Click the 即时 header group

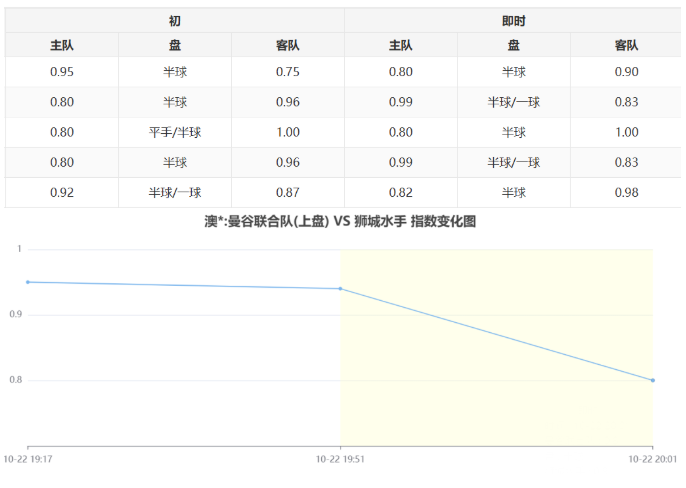[513, 20]
